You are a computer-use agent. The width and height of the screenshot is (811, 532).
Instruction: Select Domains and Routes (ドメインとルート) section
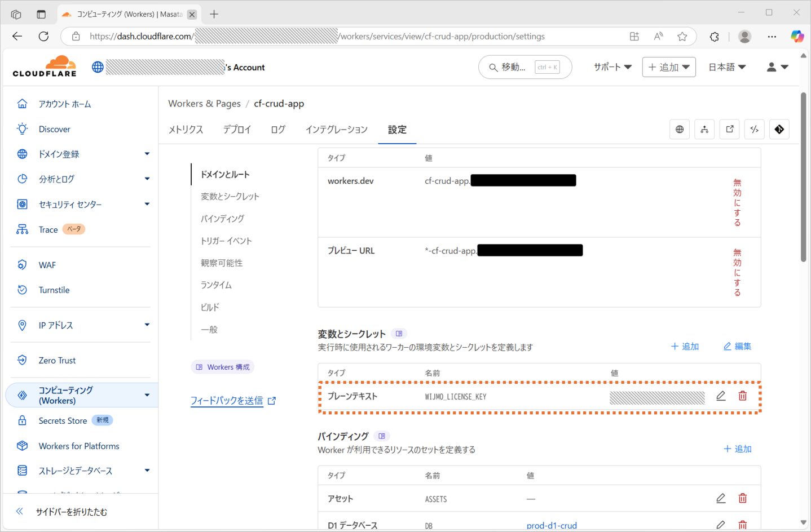coord(225,175)
